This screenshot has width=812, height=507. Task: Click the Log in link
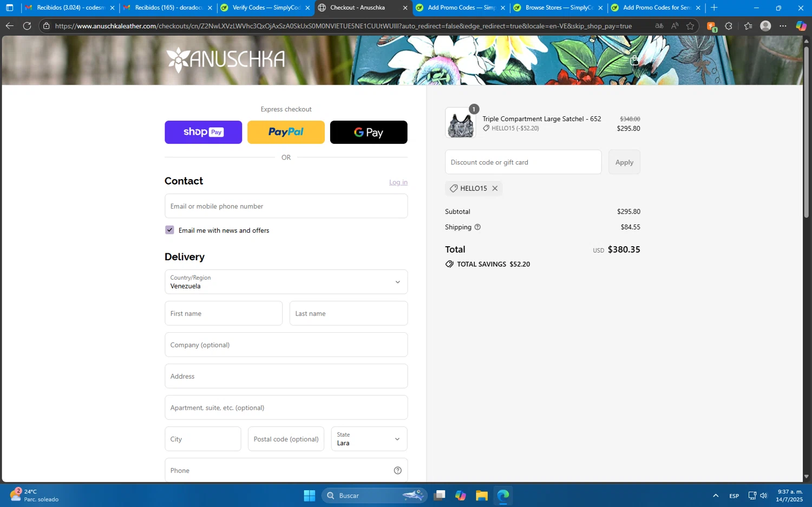coord(398,182)
